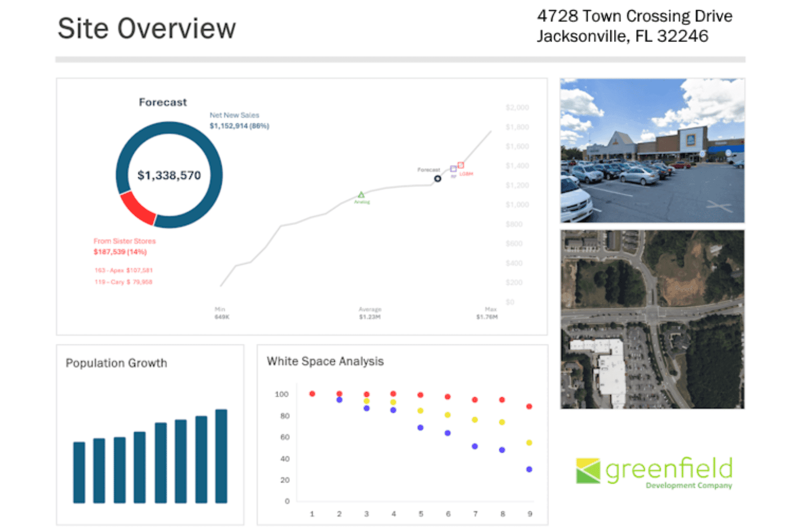Click the "Average $1.23M" axis label
This screenshot has width=798, height=532.
pos(370,313)
